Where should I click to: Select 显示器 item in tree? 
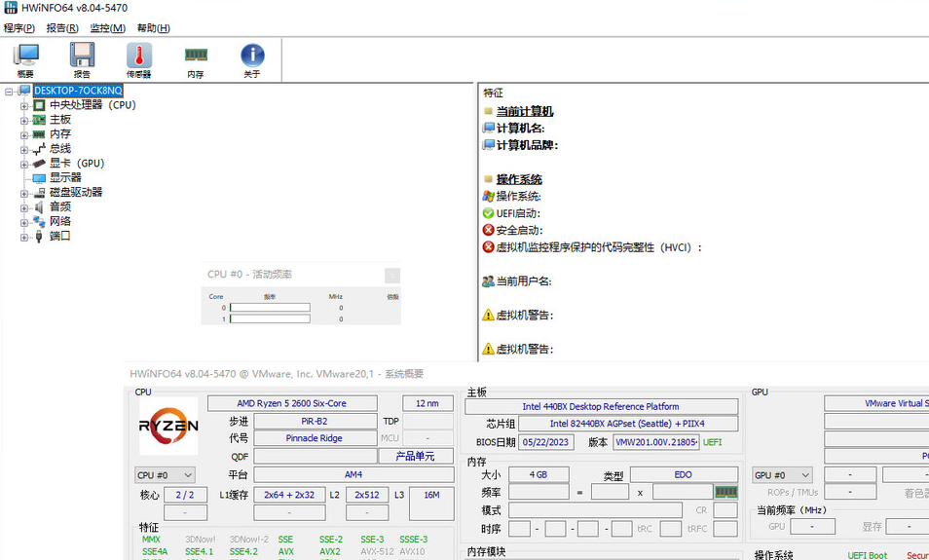[x=66, y=178]
